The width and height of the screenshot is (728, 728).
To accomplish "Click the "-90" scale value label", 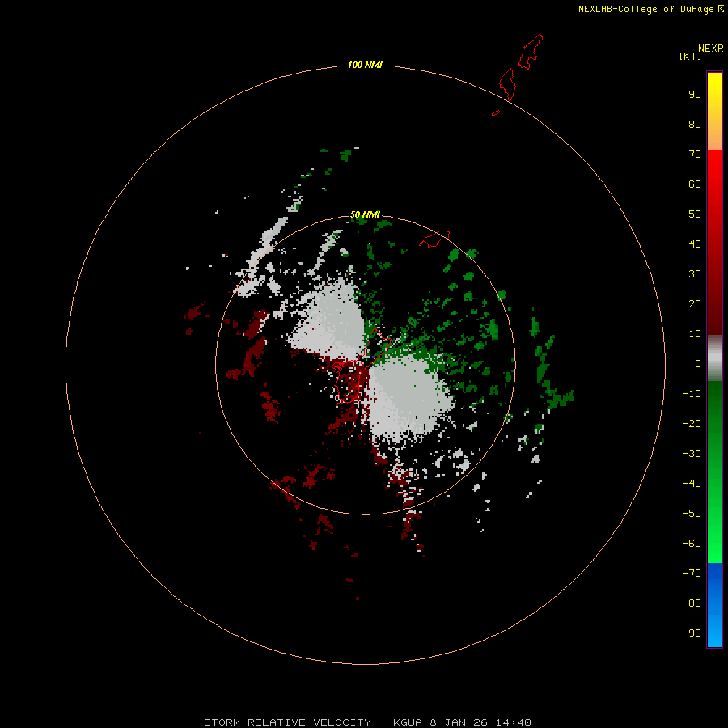I will coord(692,633).
